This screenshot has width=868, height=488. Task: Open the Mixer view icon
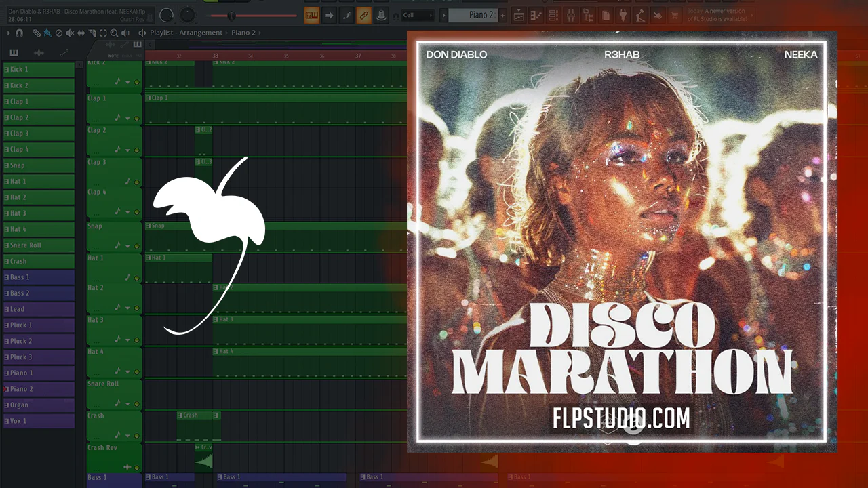coord(571,15)
